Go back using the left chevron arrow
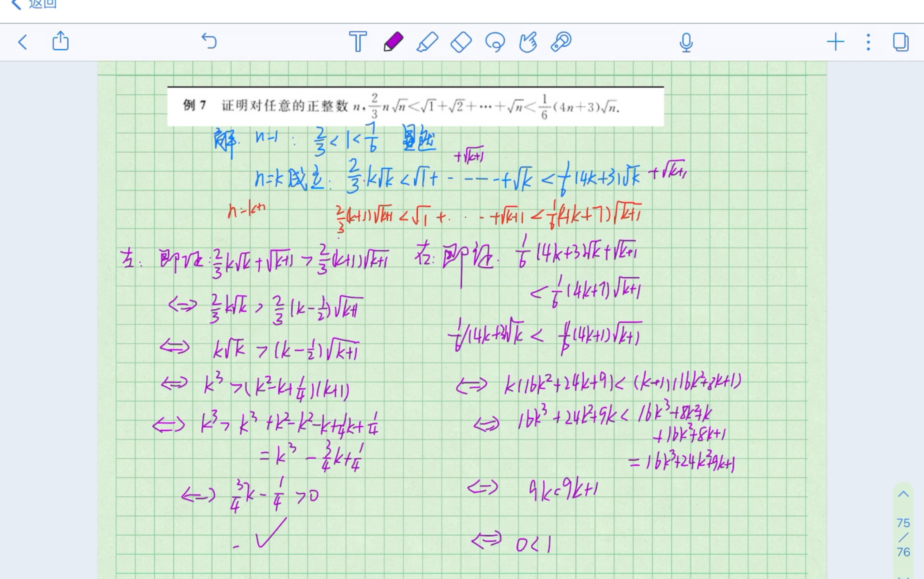 tap(23, 41)
